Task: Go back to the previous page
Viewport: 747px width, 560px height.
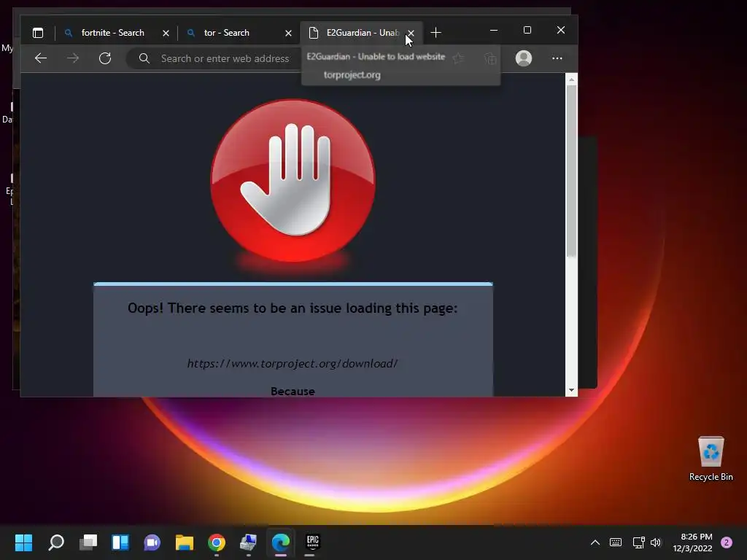Action: tap(41, 58)
